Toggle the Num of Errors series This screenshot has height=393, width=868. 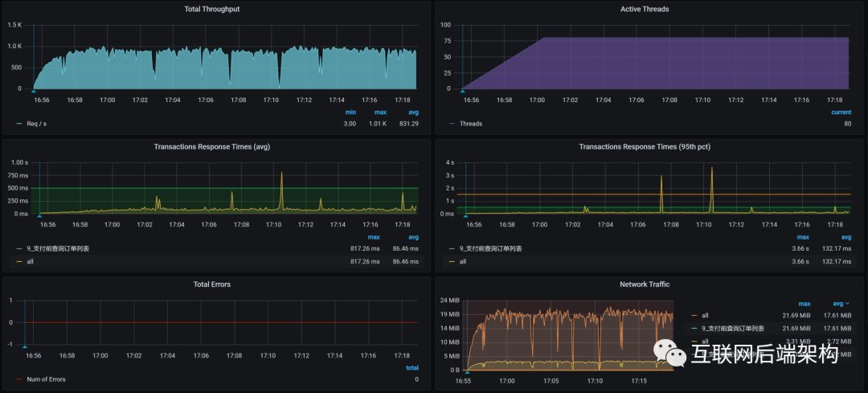(x=46, y=379)
